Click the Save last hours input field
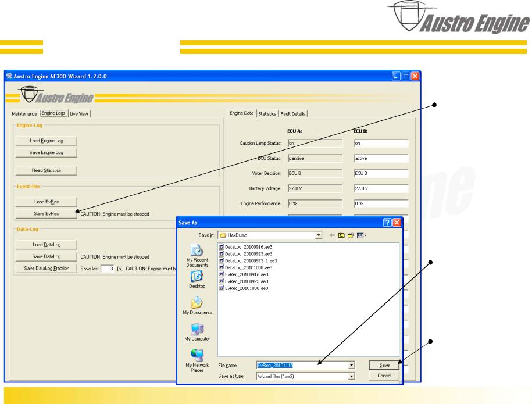Viewport: 532px width, 404px height. pos(108,269)
